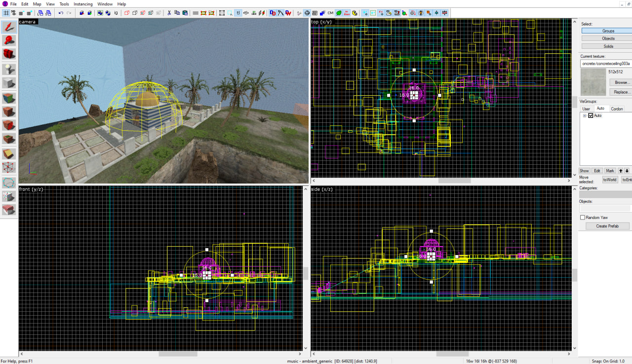Select the Entity tool
Screen dimensions: 632x364
[9, 69]
